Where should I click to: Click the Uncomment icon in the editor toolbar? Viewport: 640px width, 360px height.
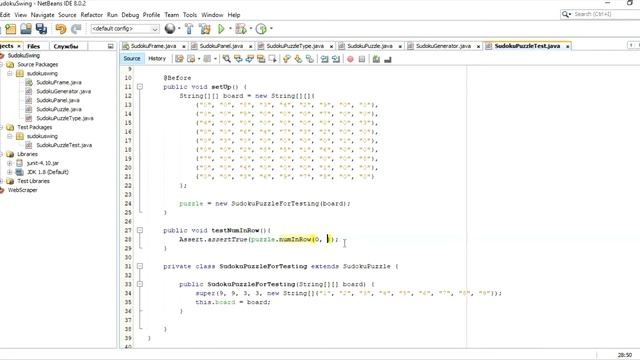pos(388,59)
